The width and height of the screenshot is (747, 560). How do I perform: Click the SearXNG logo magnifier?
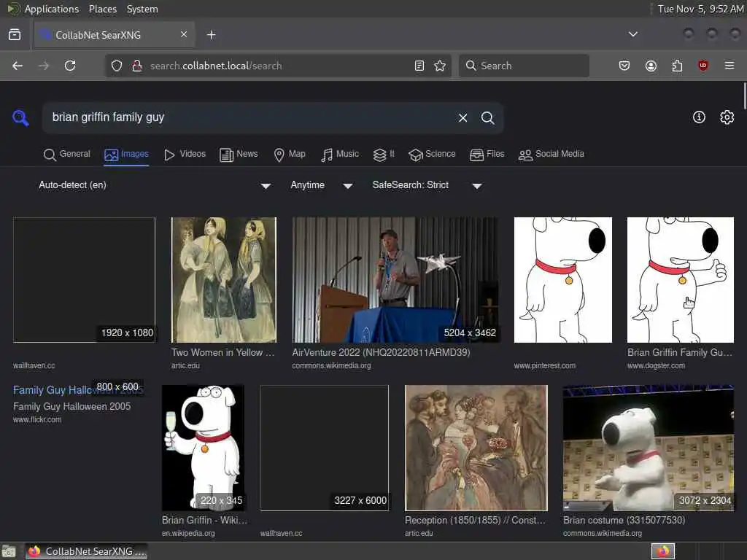pyautogui.click(x=20, y=117)
